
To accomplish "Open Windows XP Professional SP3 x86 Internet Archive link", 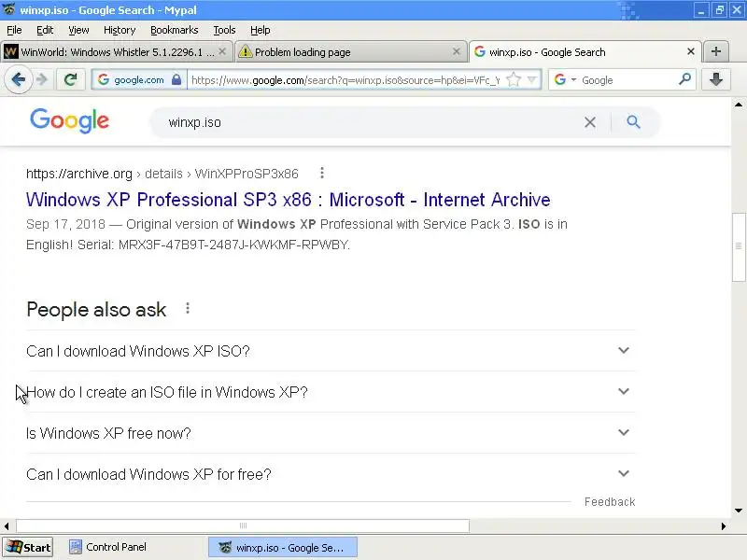I will (289, 200).
